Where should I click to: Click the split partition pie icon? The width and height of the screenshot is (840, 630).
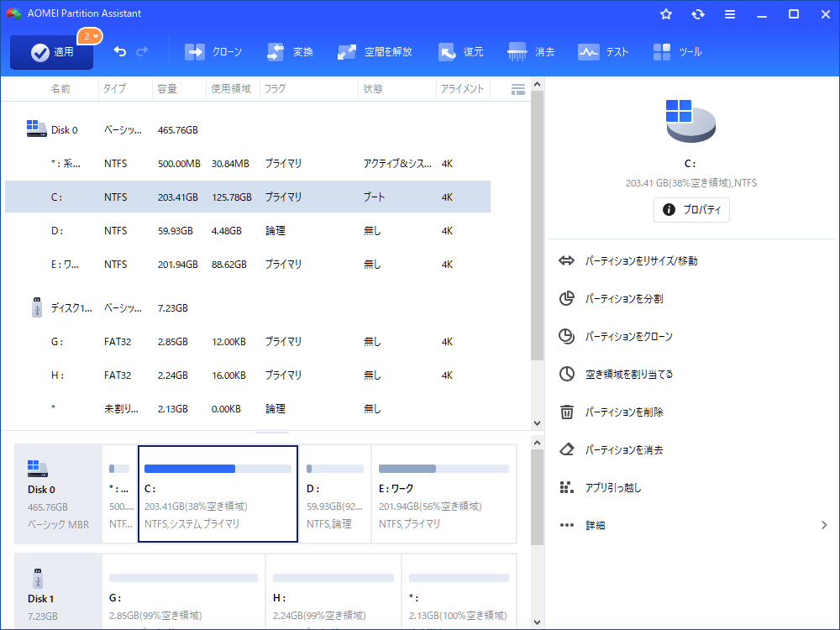[566, 298]
